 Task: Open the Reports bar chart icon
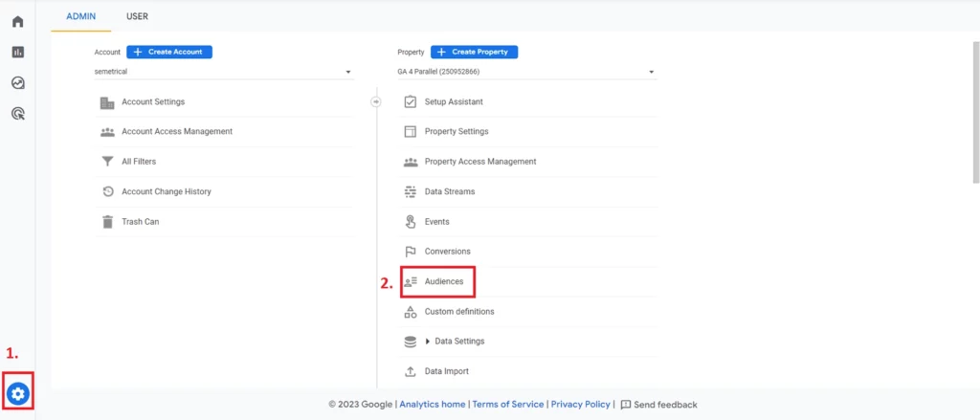17,52
